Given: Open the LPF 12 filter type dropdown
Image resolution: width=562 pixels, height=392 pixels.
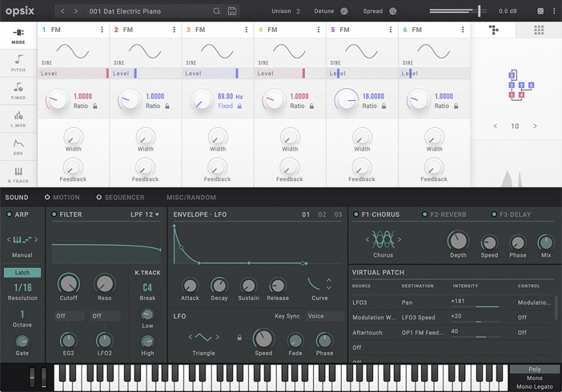Looking at the screenshot, I should pyautogui.click(x=145, y=214).
